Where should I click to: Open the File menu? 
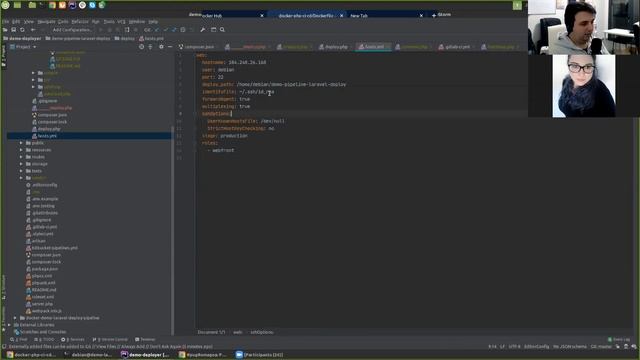(x=5, y=22)
